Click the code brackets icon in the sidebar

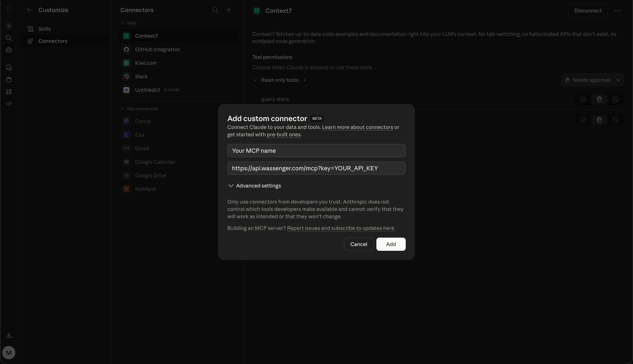9,104
